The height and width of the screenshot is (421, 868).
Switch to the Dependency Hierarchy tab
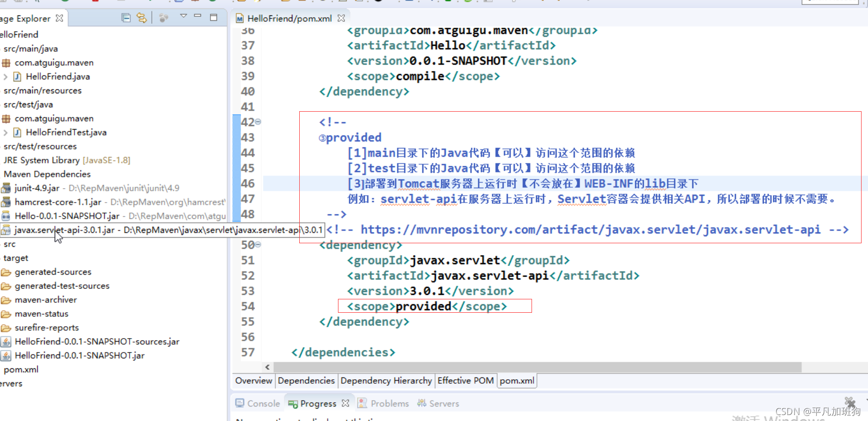click(x=386, y=380)
